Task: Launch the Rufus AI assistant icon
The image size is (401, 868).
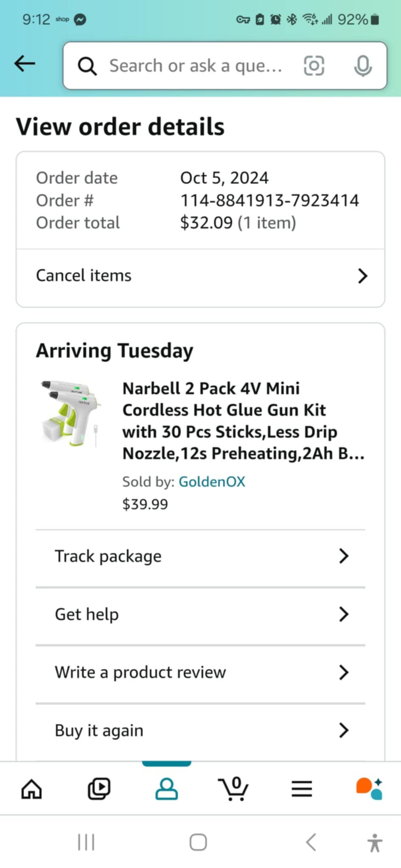Action: [x=369, y=789]
